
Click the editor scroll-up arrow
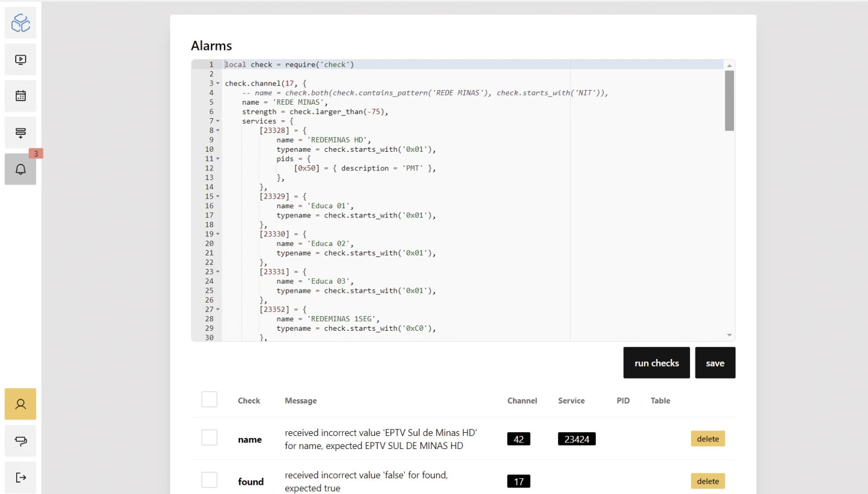(730, 65)
